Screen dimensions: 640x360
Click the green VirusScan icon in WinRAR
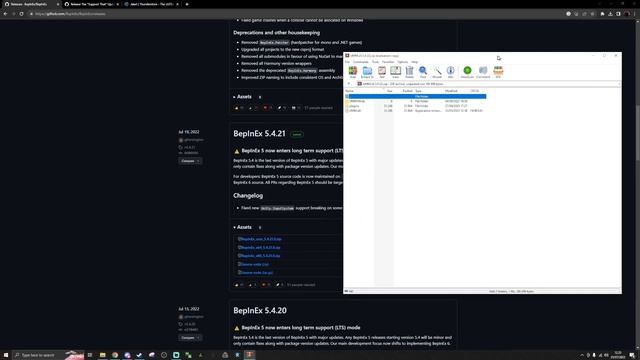(467, 72)
